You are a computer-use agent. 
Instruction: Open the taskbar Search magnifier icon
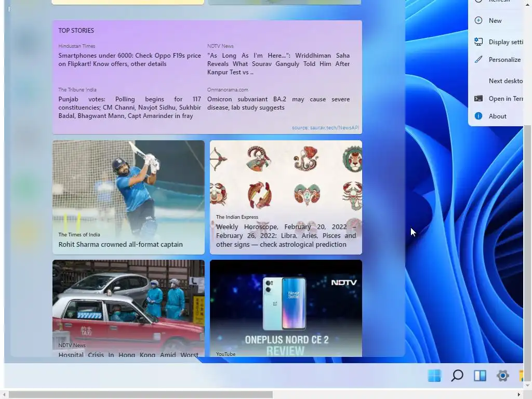point(457,375)
